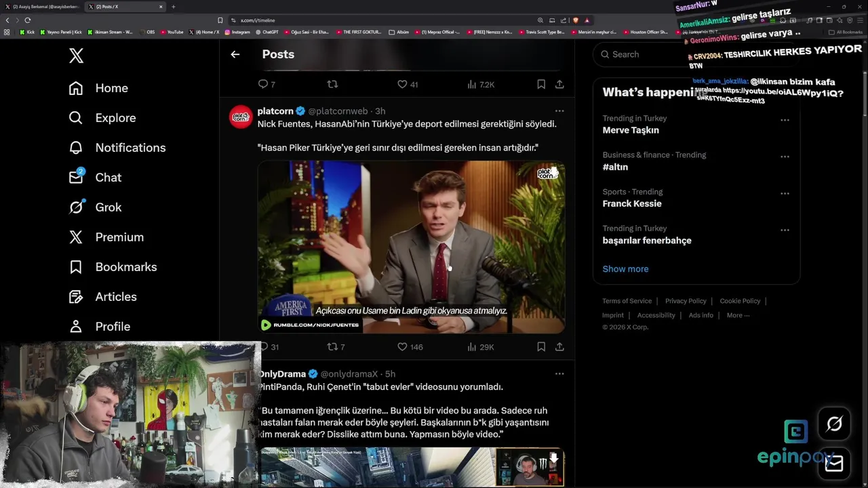Click the platcorn profile avatar

pyautogui.click(x=241, y=117)
